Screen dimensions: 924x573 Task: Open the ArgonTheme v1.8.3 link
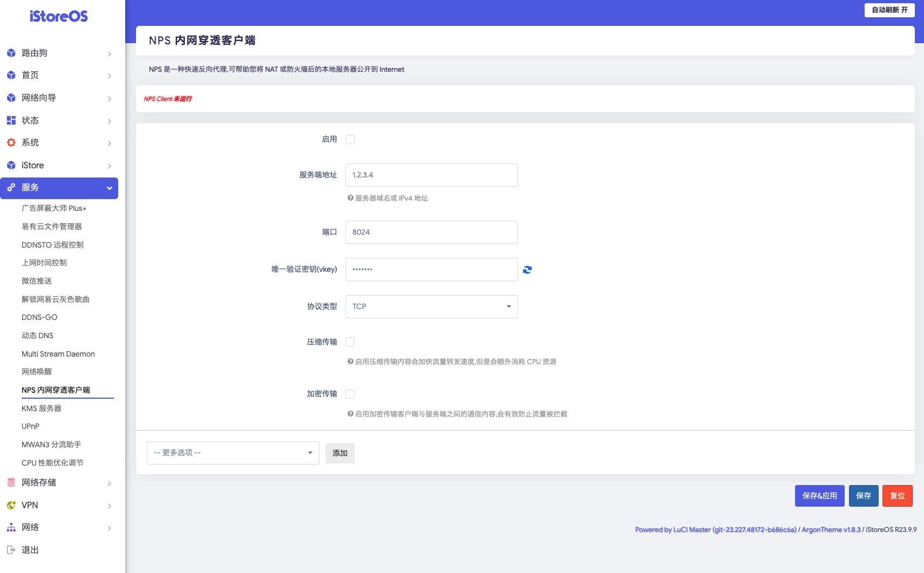[x=830, y=529]
